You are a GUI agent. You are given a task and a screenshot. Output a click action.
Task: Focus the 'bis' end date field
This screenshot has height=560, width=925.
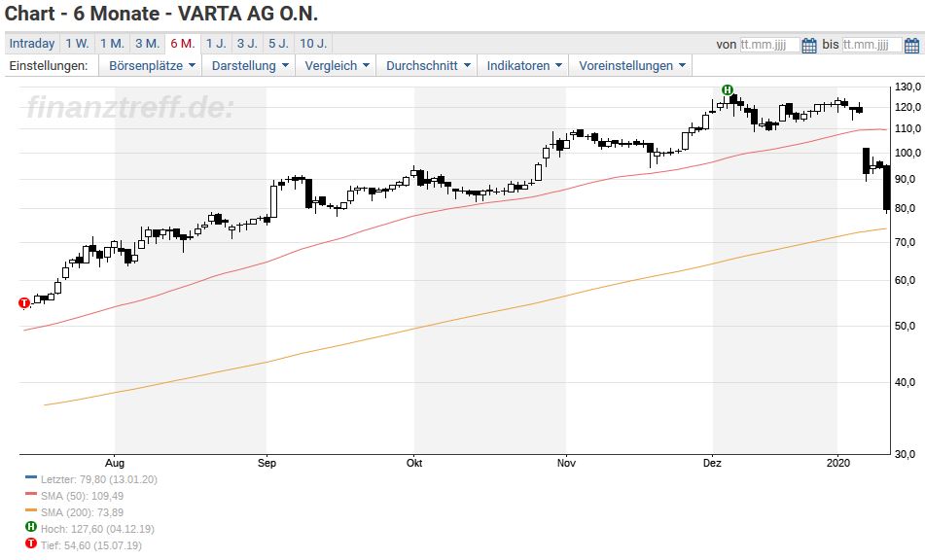pyautogui.click(x=872, y=45)
